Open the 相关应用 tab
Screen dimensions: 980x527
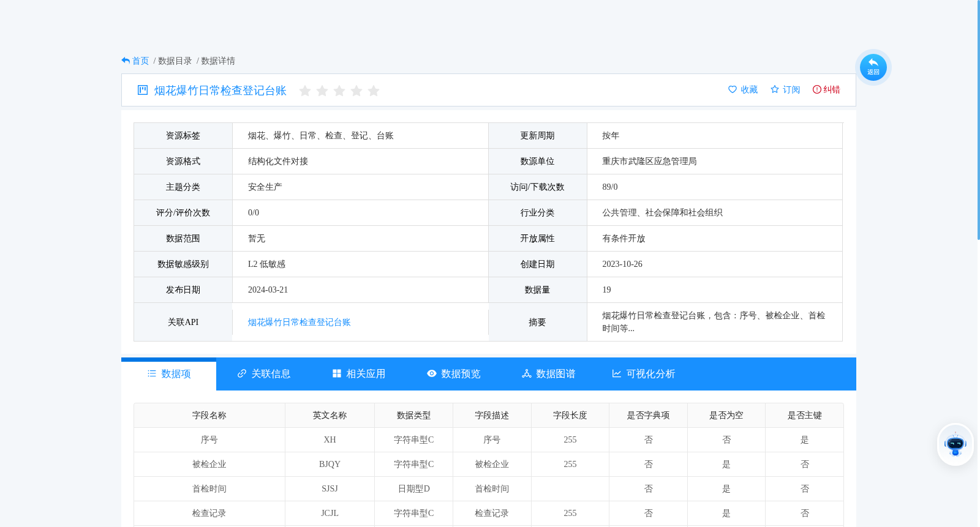[x=359, y=374]
